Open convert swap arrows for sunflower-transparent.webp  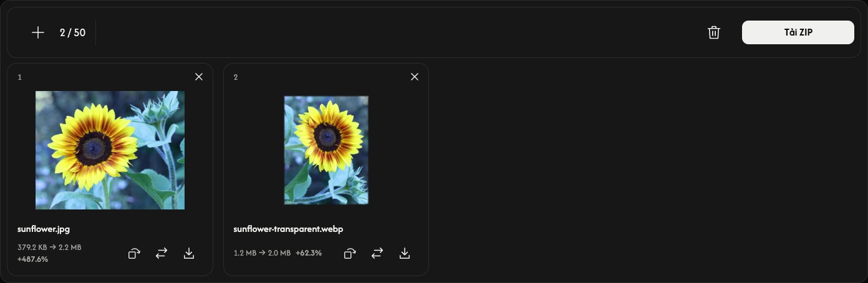[x=377, y=253]
